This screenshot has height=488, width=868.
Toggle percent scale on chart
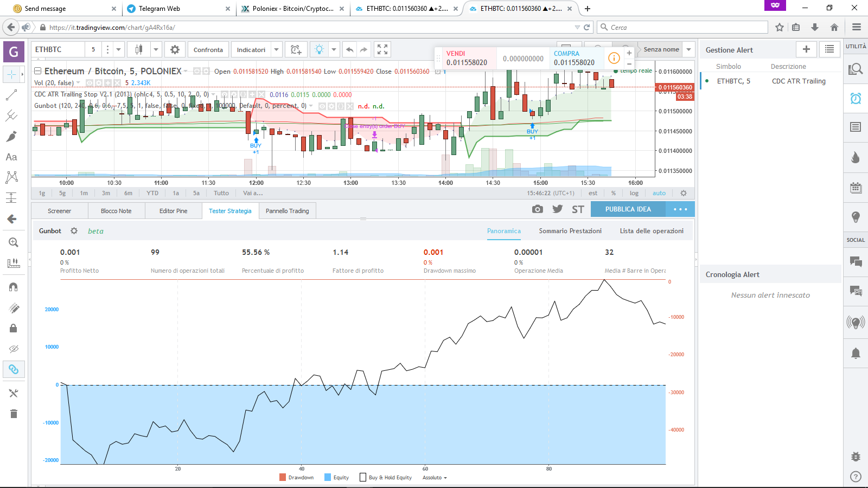[x=614, y=193]
